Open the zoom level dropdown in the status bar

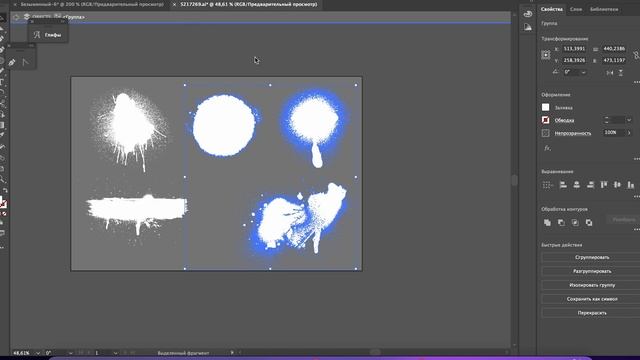point(38,353)
